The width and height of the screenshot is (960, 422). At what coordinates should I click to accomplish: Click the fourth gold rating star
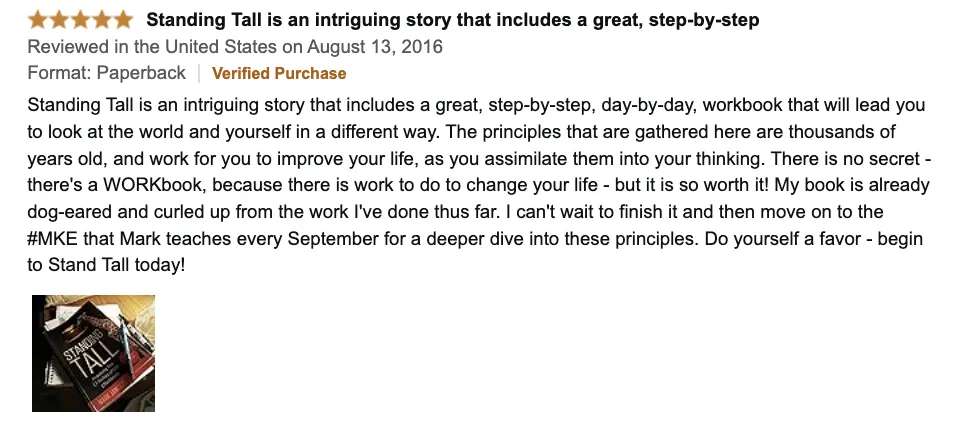tap(102, 20)
